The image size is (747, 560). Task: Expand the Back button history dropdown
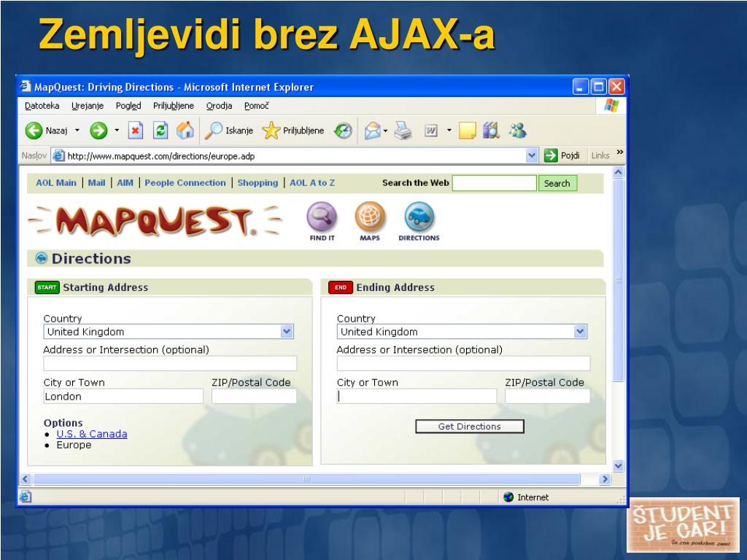pos(77,131)
